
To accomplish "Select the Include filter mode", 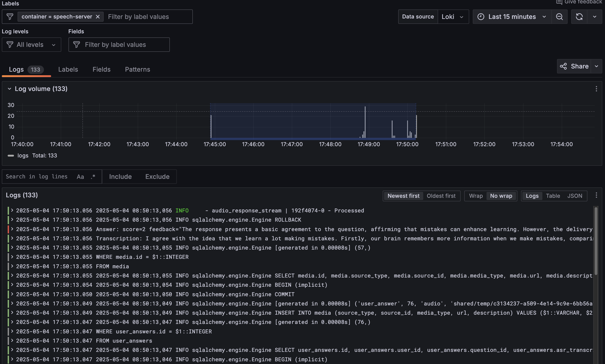I will point(121,177).
